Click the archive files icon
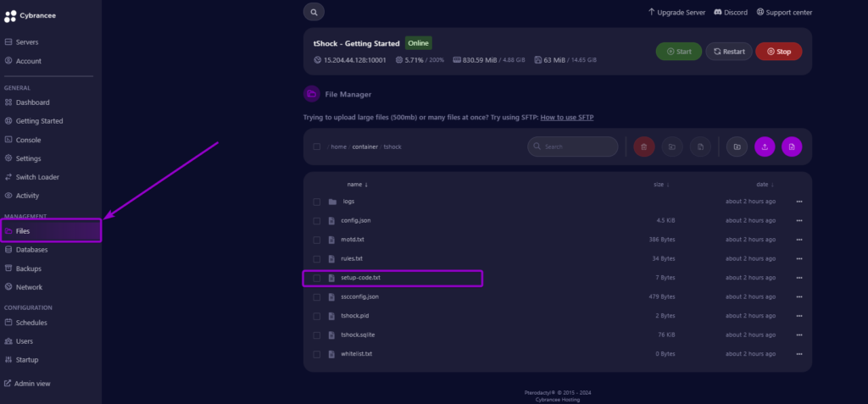The image size is (868, 404). coord(700,147)
